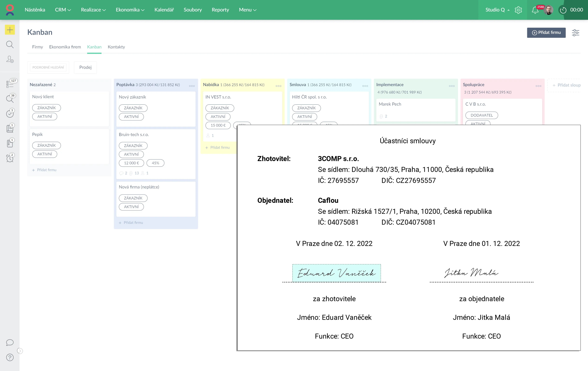The image size is (588, 371).
Task: Open Reporty in top navigation
Action: point(220,10)
